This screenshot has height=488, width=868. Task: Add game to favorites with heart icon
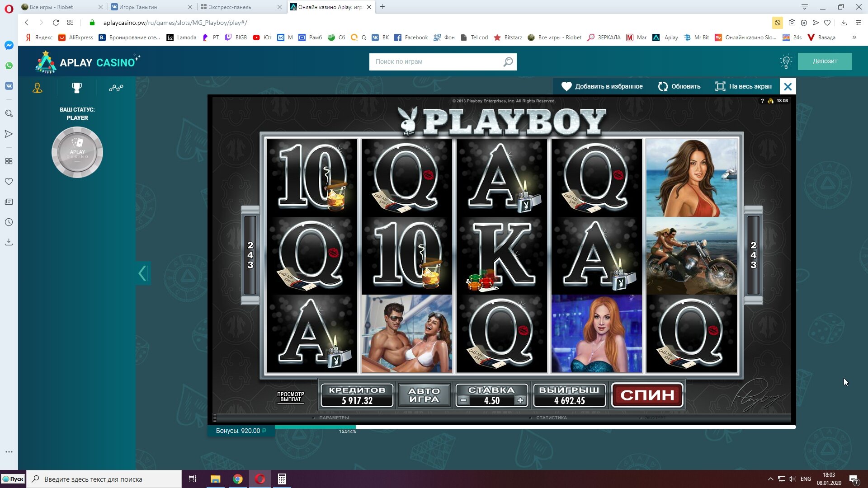coord(566,86)
